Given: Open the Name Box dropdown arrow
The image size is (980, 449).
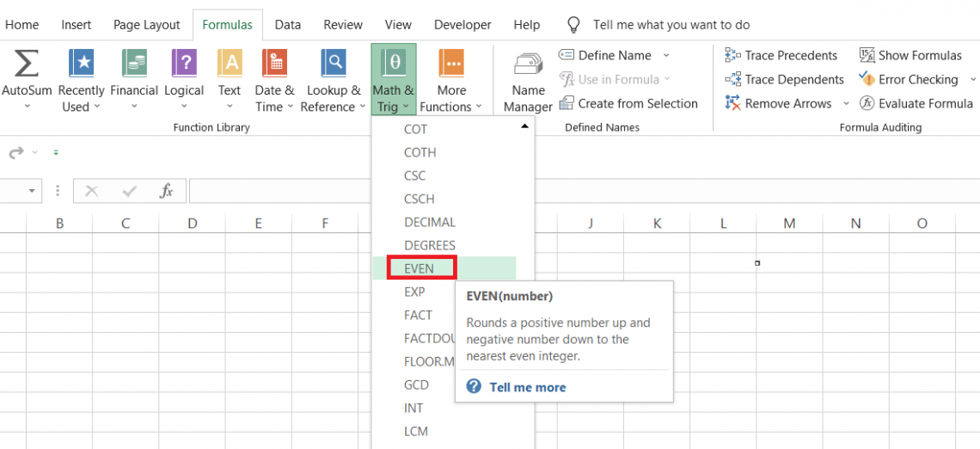Looking at the screenshot, I should tap(34, 191).
